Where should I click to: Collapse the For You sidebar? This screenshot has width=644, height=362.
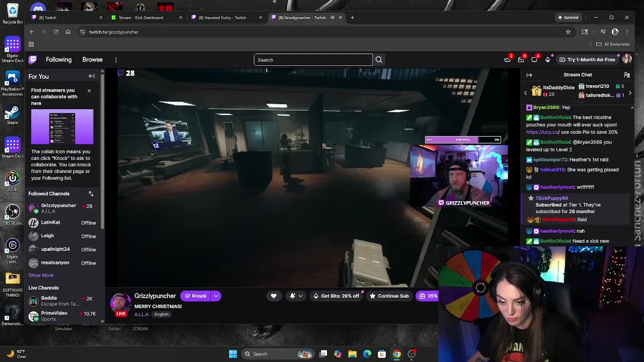pyautogui.click(x=92, y=76)
